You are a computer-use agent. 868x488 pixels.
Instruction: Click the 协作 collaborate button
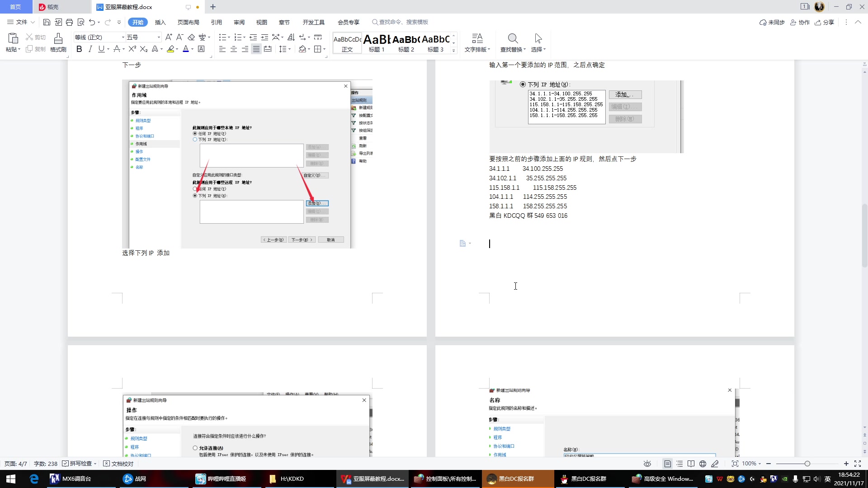[x=800, y=22]
